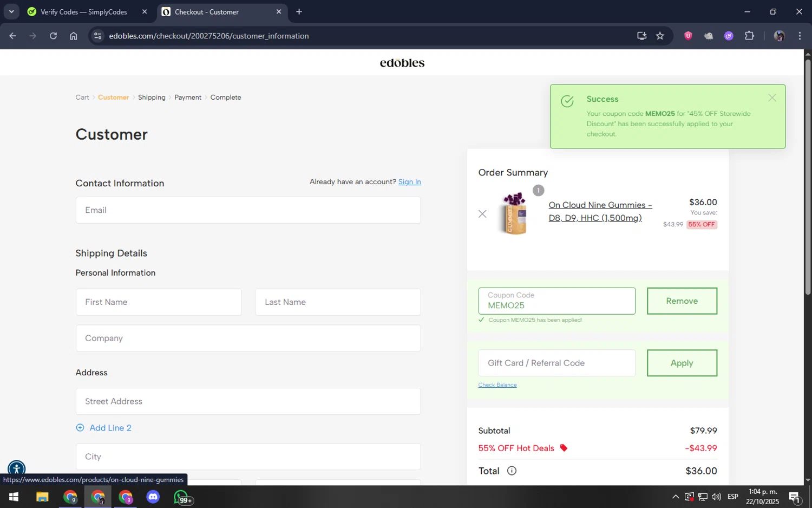Open the install app icon in the address bar
The height and width of the screenshot is (508, 812).
pyautogui.click(x=641, y=36)
